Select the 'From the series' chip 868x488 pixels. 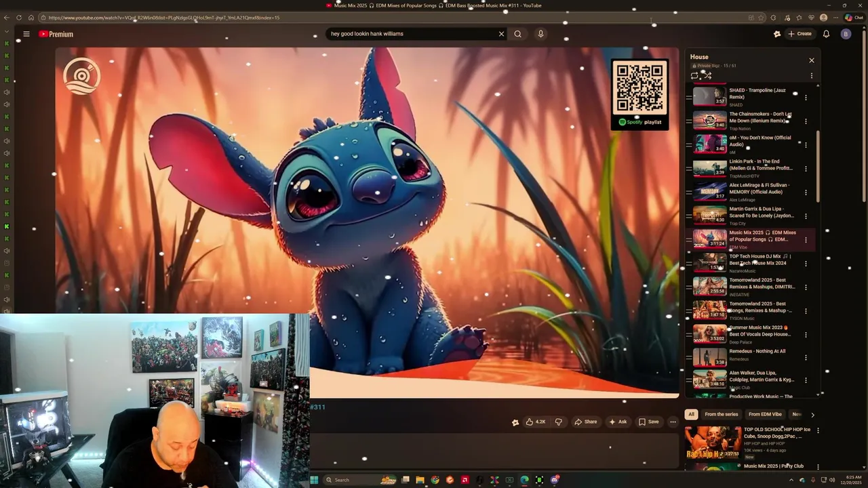pos(721,414)
